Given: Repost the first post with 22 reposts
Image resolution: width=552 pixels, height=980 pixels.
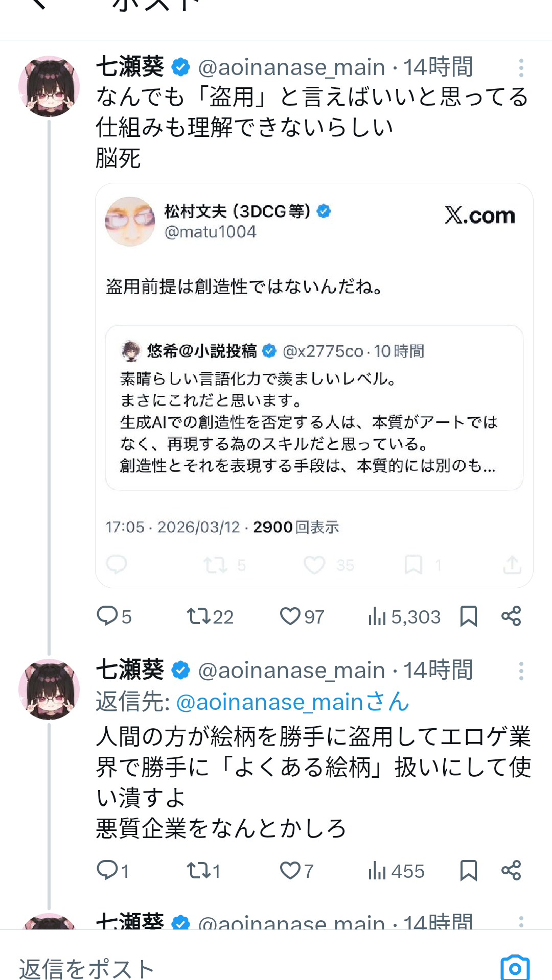Looking at the screenshot, I should [x=198, y=616].
